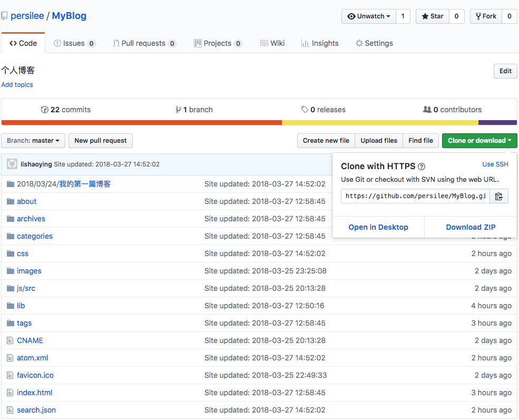Copy the clone URL to clipboard
The image size is (519, 420).
pyautogui.click(x=498, y=196)
